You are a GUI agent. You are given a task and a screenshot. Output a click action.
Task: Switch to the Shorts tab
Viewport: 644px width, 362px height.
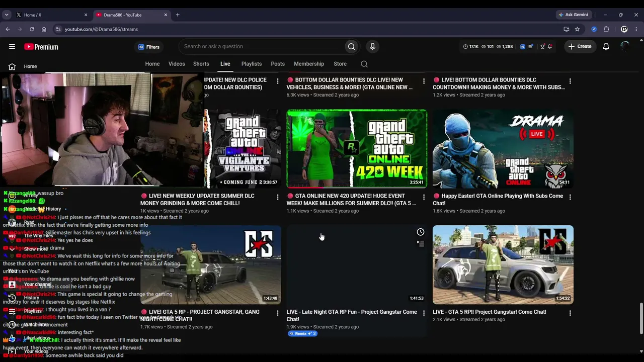click(201, 64)
